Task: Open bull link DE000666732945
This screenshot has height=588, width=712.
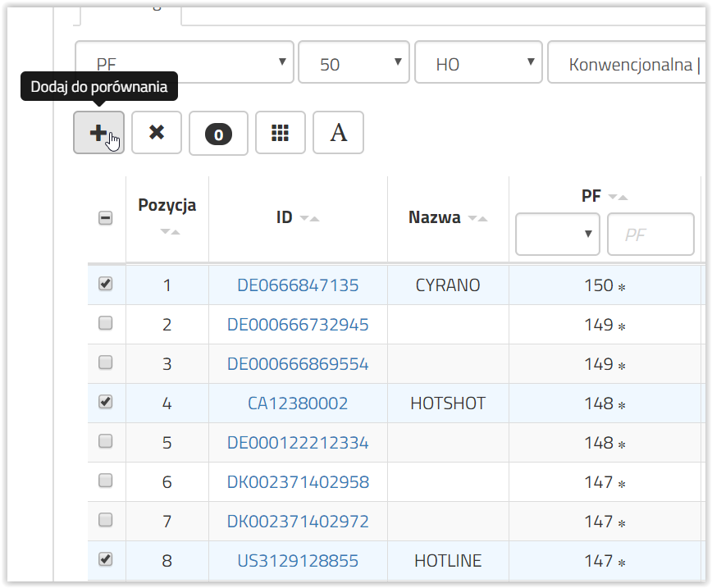Action: pos(298,325)
